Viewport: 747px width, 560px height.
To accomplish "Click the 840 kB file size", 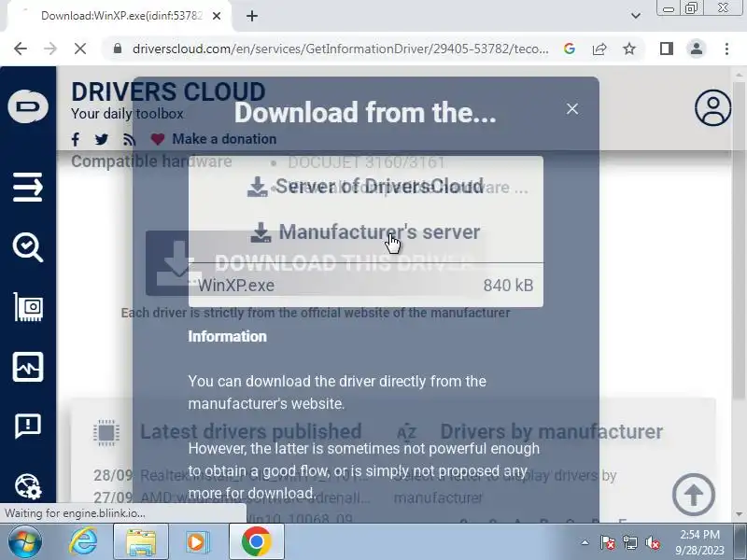I will 508,286.
